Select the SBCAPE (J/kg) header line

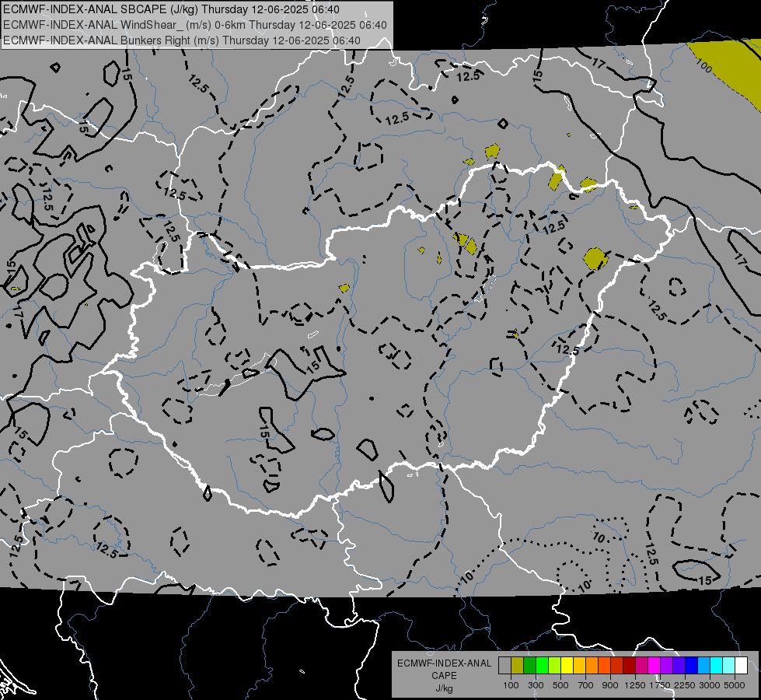coord(171,9)
